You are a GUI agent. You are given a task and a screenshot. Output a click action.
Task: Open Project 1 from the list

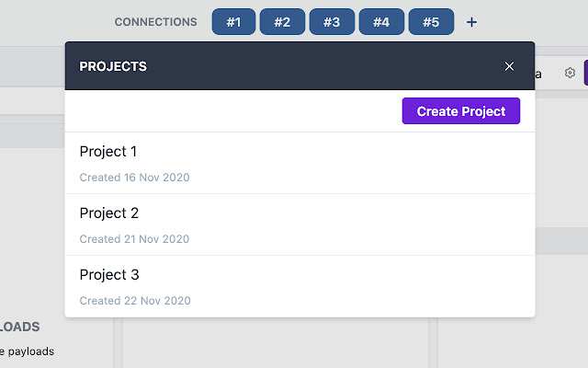click(108, 152)
